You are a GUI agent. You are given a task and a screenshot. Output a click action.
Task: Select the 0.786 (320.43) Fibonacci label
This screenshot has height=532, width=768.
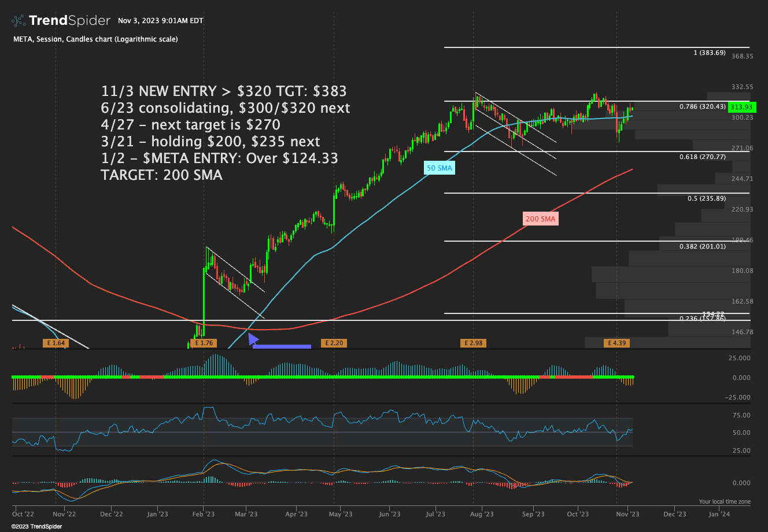point(702,106)
